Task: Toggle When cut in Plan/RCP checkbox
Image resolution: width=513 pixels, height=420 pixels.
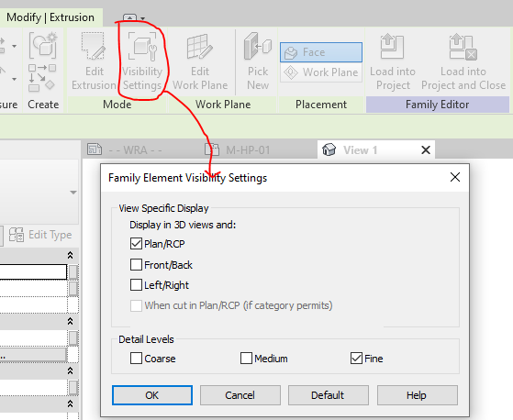Action: 136,305
